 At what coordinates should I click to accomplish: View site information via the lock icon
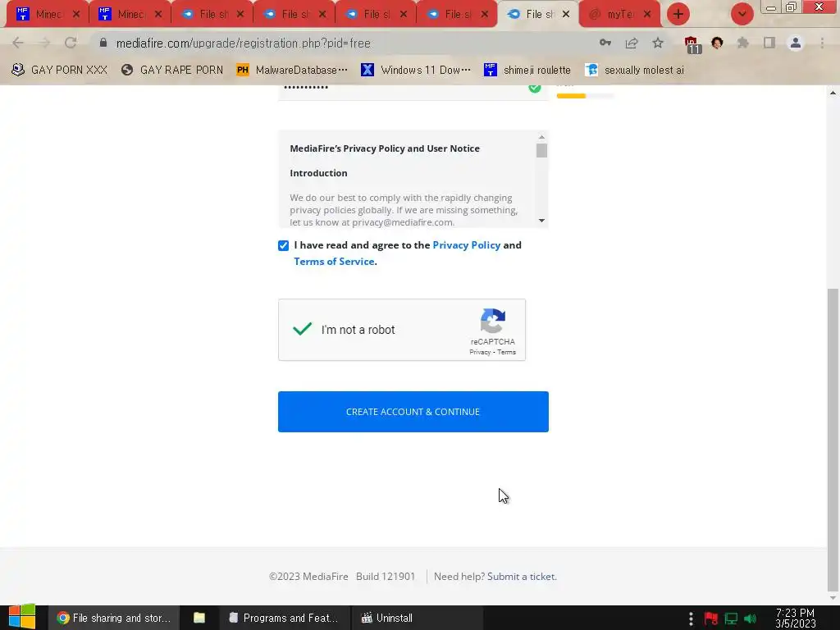pyautogui.click(x=103, y=43)
